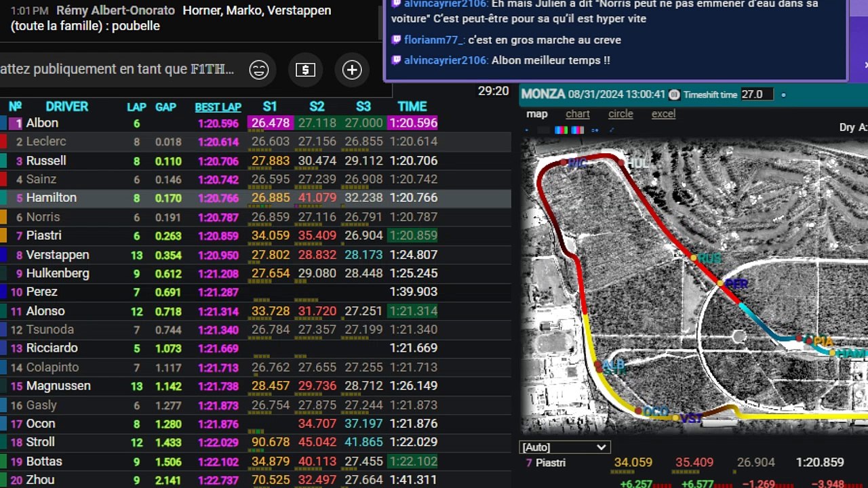Click Rémy Albert-Onorato chat author name
Screen dimensions: 868x488
click(x=115, y=11)
